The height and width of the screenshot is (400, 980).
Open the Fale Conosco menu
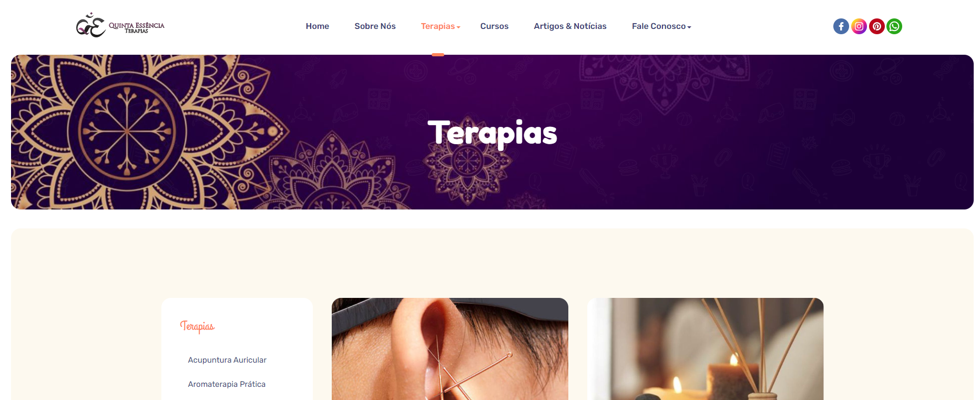(659, 26)
